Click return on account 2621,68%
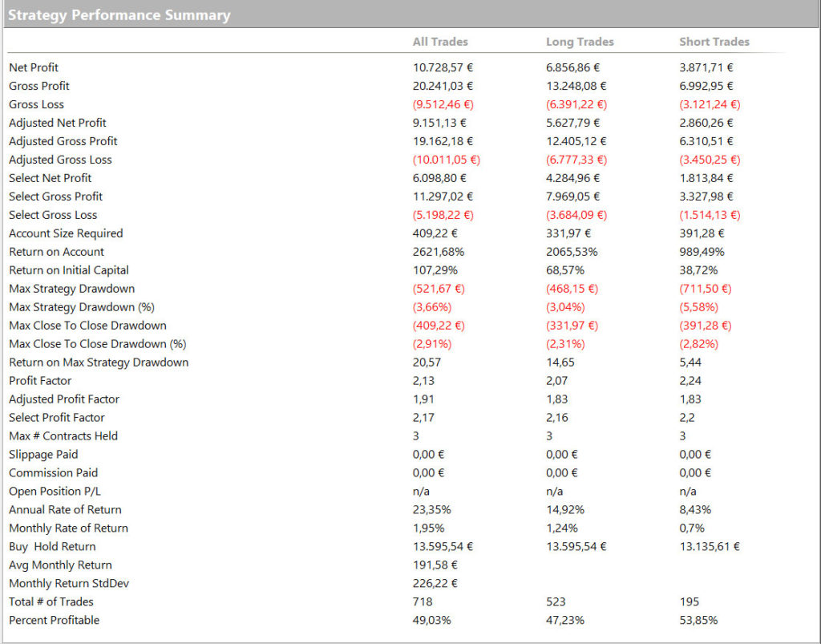 [439, 252]
